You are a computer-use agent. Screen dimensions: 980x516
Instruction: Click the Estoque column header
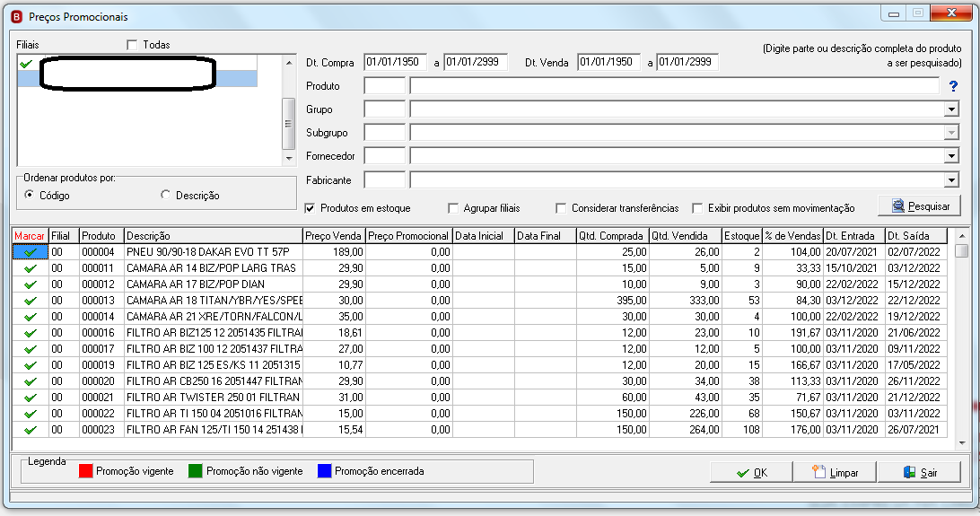point(742,235)
